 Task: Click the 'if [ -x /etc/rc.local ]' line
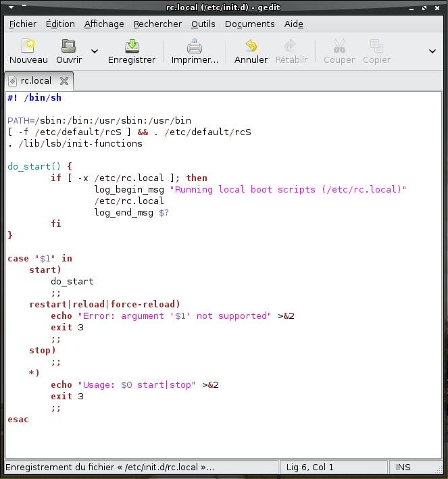tap(129, 178)
